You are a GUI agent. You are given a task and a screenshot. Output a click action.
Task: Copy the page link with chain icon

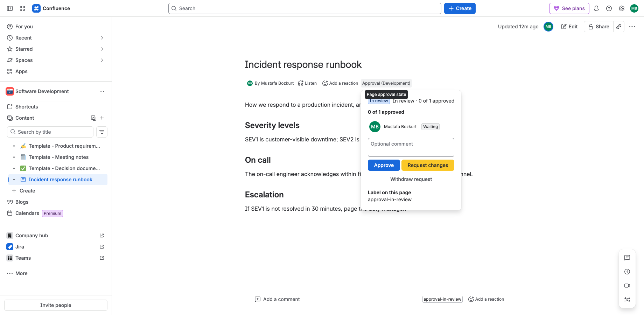619,27
